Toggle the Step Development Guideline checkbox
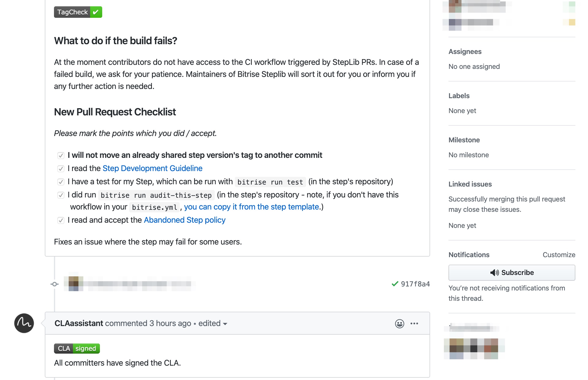Screen dimensions: 588x380 pos(61,169)
